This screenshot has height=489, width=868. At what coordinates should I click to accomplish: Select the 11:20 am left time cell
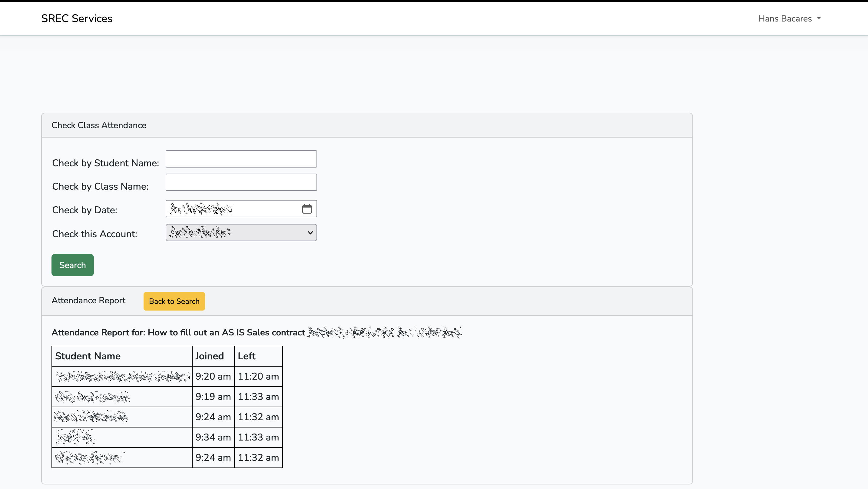click(258, 376)
